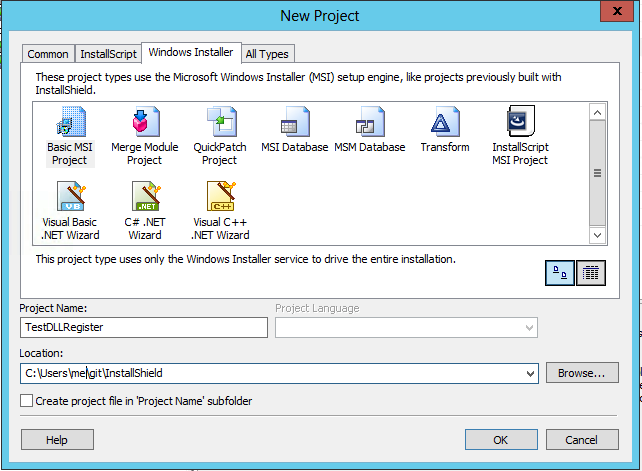Click the project list scroll down arrow
This screenshot has width=642, height=471.
[x=597, y=235]
